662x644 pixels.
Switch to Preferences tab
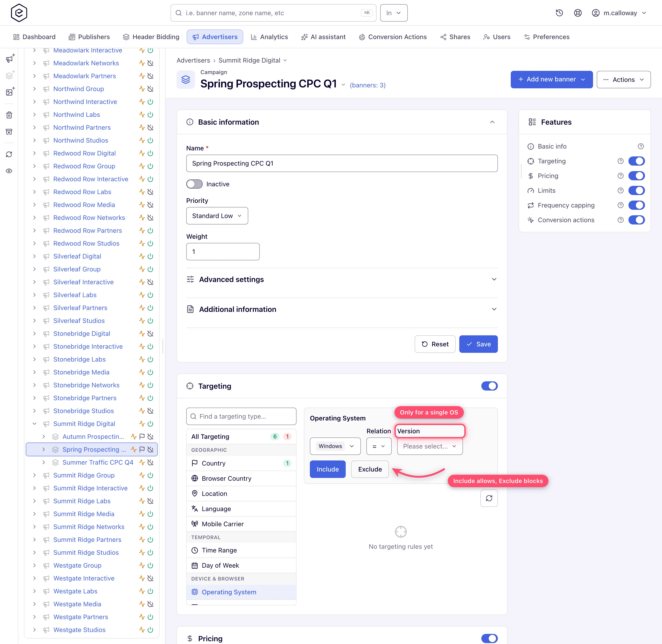coord(546,37)
